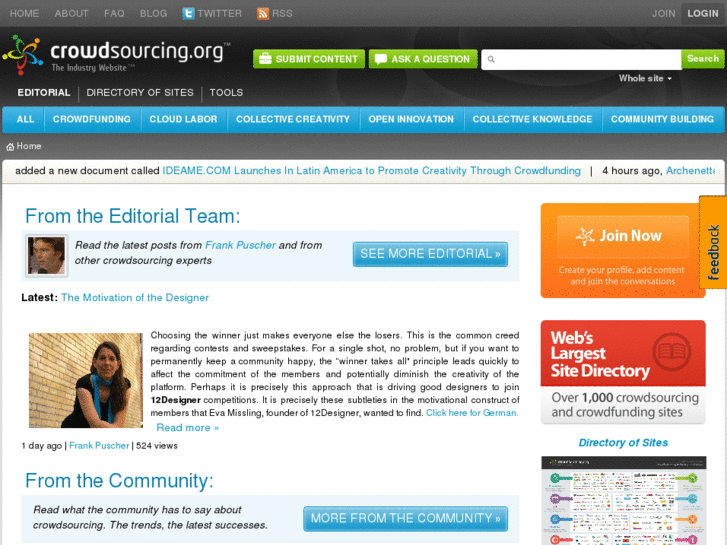
Task: Open the Whole site search scope dropdown
Action: [645, 78]
